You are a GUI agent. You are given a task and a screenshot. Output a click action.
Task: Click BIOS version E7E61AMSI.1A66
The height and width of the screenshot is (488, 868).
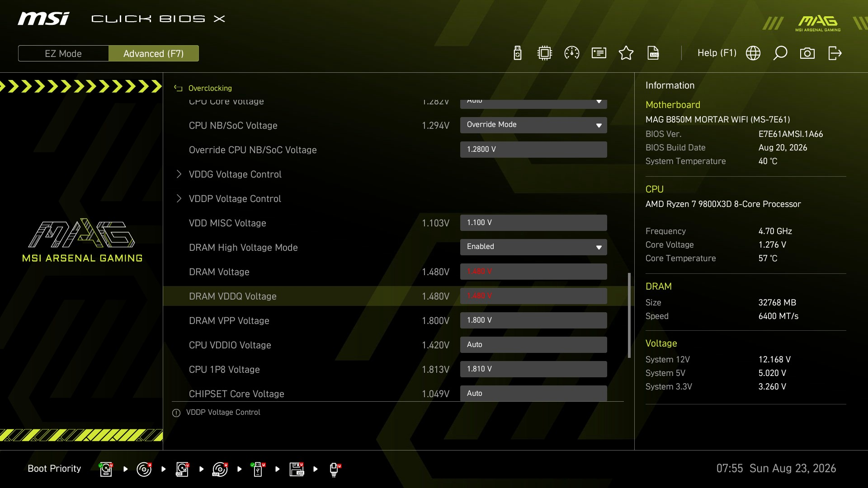pos(791,134)
